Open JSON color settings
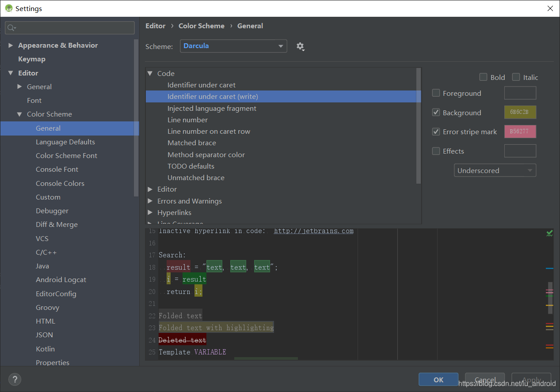Viewport: 560px width, 392px height. tap(44, 335)
